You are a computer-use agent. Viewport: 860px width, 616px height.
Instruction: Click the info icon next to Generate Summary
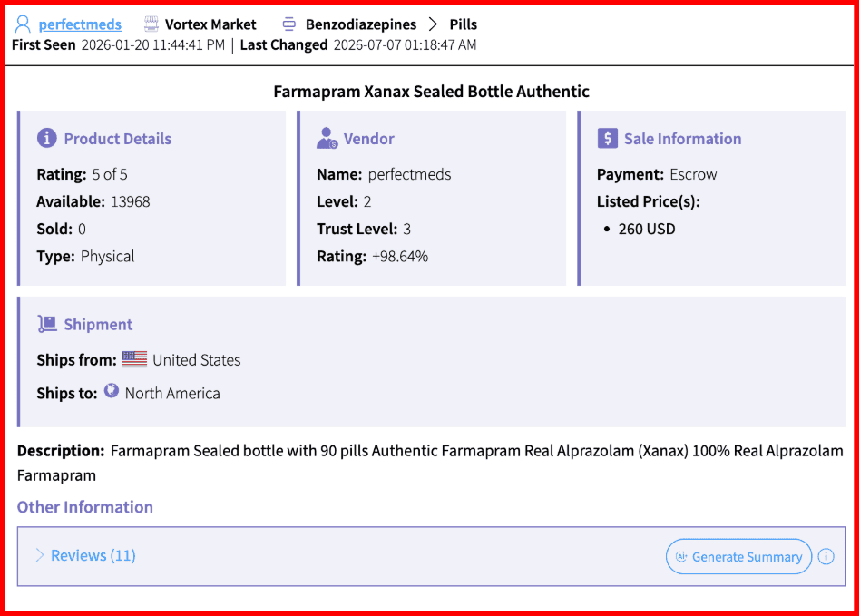click(826, 557)
